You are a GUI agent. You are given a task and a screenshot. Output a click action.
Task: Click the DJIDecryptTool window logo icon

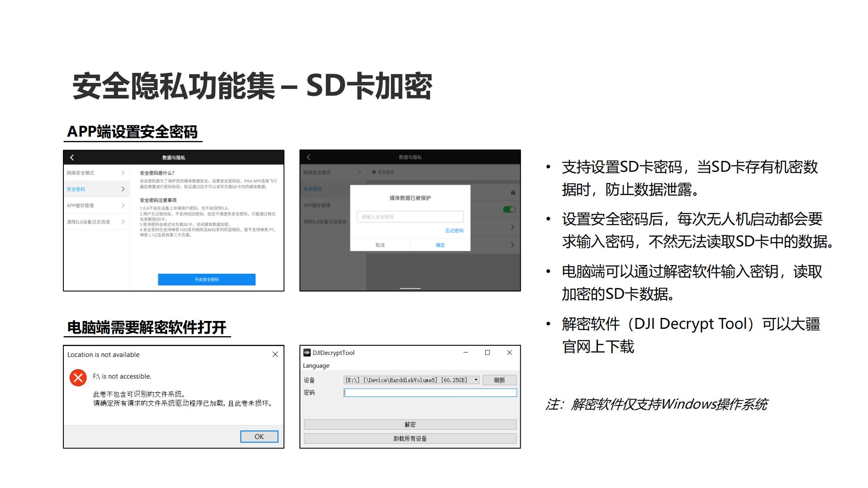pyautogui.click(x=307, y=353)
